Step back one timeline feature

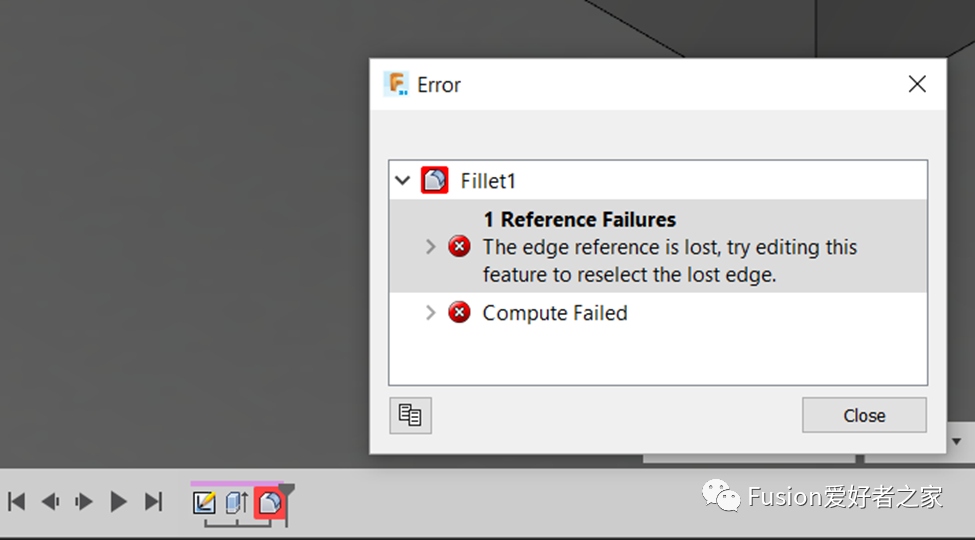pos(50,502)
